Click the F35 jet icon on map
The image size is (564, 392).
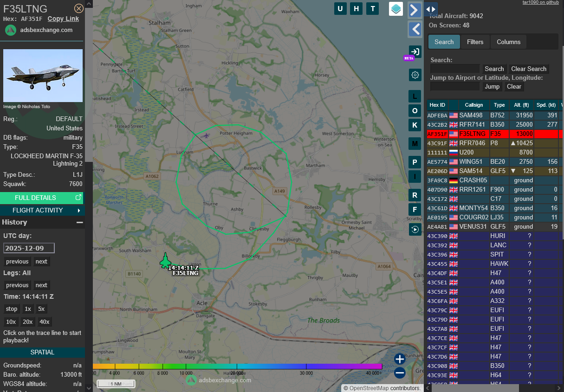[165, 261]
